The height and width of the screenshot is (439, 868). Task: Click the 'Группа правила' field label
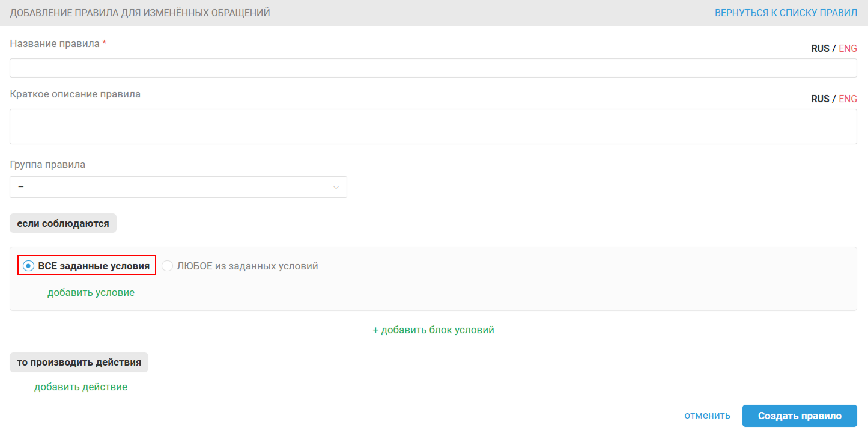click(47, 165)
